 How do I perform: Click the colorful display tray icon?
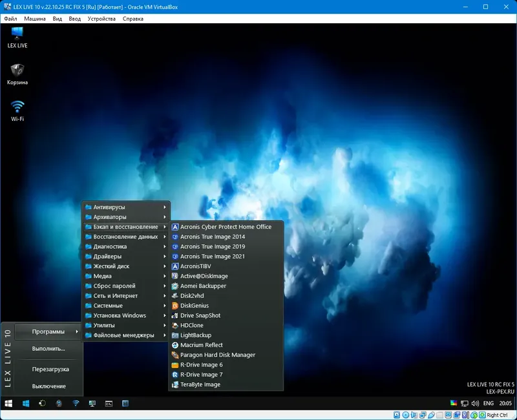click(454, 403)
